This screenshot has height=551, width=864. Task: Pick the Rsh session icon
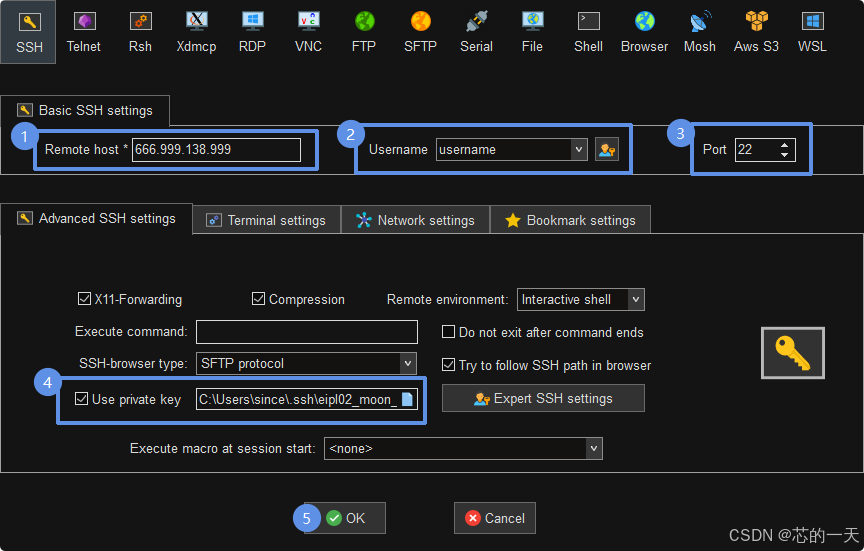click(x=140, y=32)
